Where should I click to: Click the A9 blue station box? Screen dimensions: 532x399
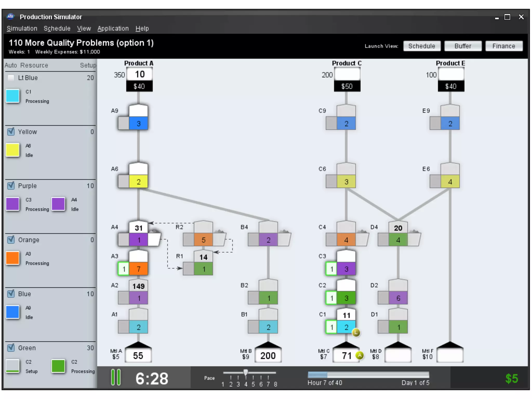138,123
